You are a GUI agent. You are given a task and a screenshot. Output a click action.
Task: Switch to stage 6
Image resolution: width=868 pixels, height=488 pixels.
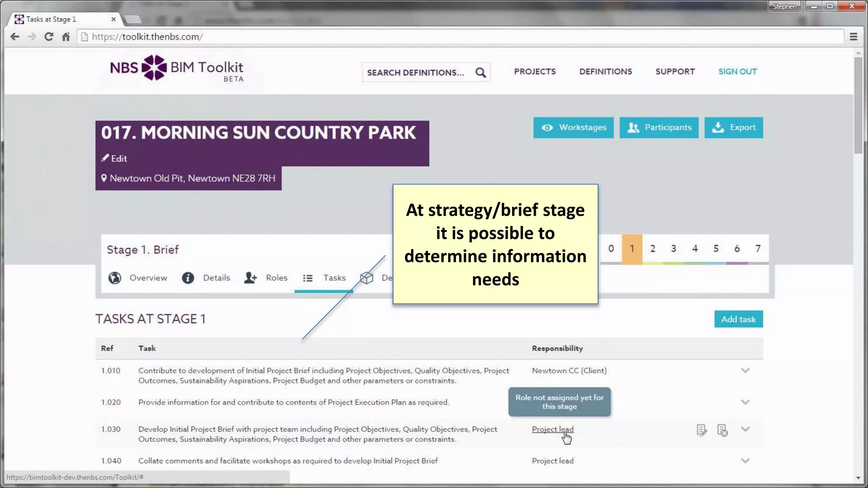coord(737,249)
